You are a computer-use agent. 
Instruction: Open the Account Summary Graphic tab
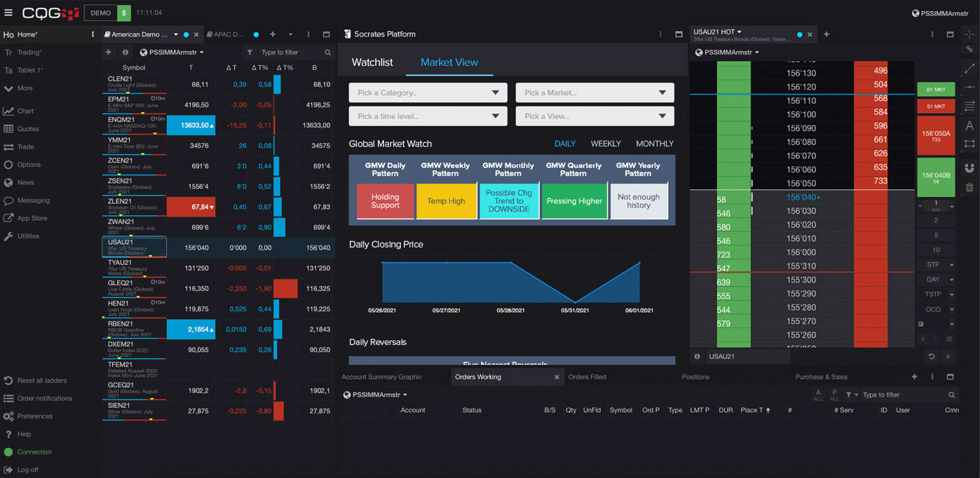click(x=381, y=377)
